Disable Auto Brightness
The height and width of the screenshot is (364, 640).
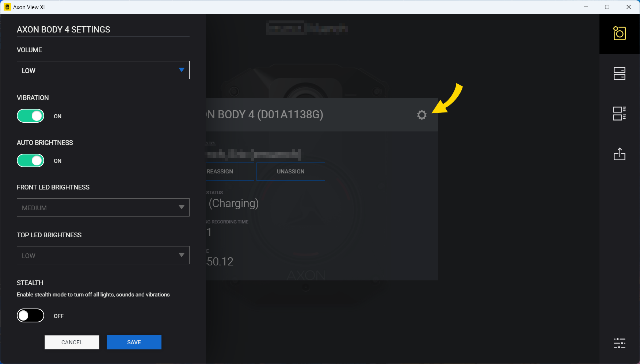coord(30,160)
